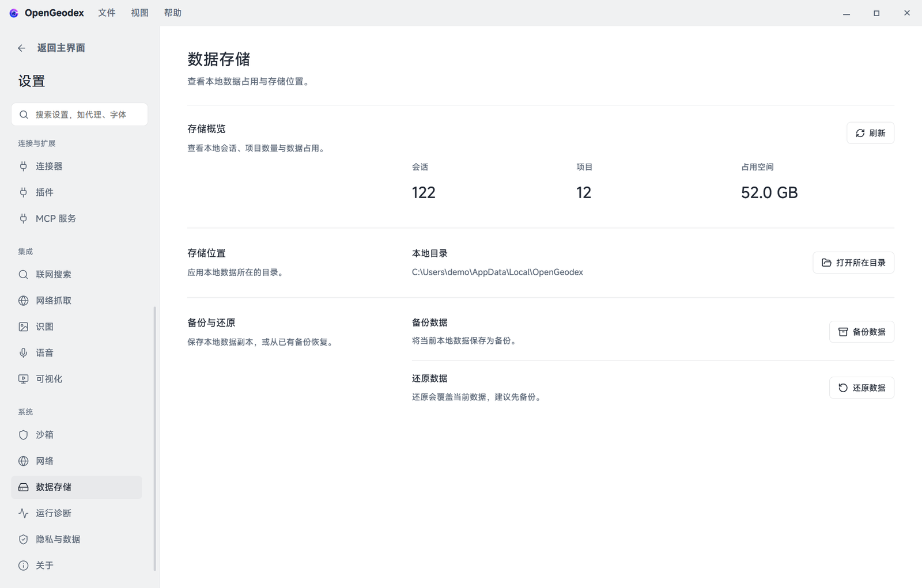The image size is (922, 588).
Task: Minimize the OpenGeodex window
Action: click(847, 13)
